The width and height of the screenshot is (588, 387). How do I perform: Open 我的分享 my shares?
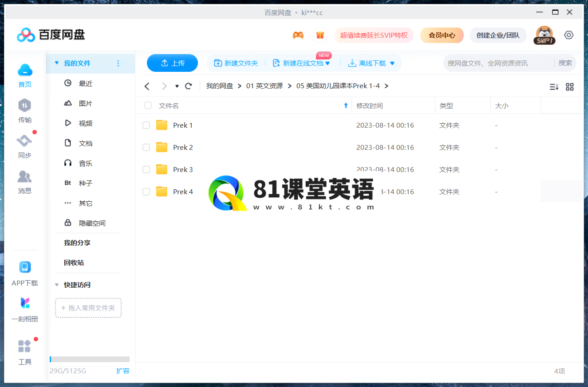click(77, 243)
